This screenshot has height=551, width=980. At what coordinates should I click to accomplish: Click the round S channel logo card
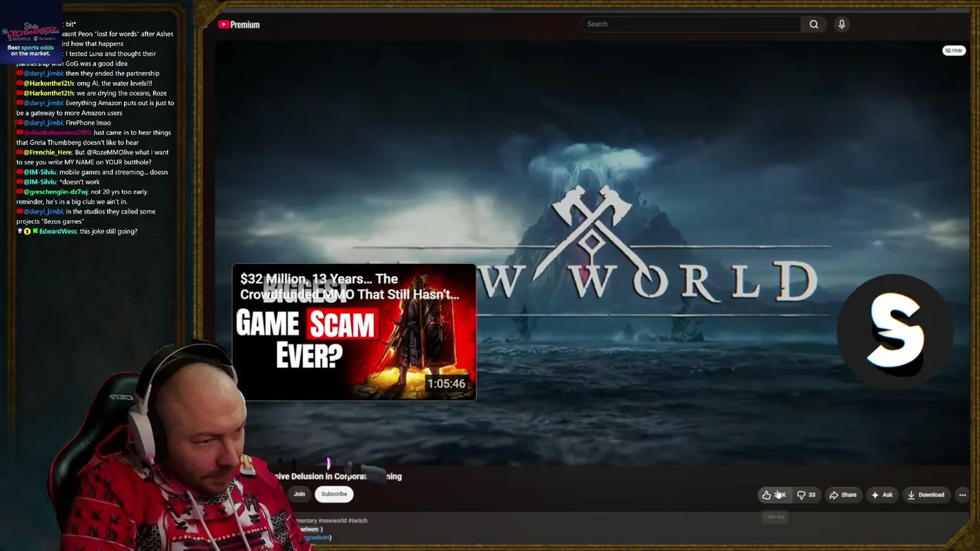point(895,331)
